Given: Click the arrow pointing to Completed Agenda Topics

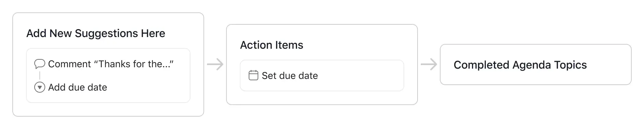Looking at the screenshot, I should click(429, 64).
